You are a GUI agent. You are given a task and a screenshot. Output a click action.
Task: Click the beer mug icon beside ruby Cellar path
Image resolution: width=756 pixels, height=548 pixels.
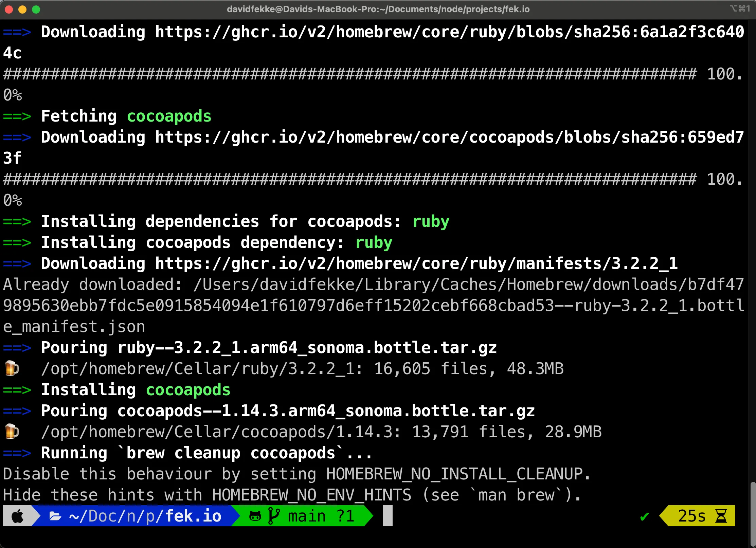[12, 369]
